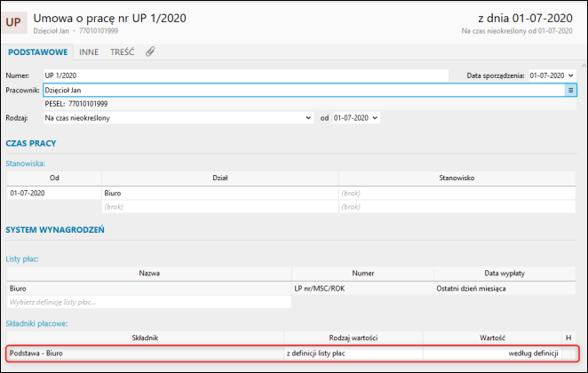Select the Biuro cell in Dział column

220,193
